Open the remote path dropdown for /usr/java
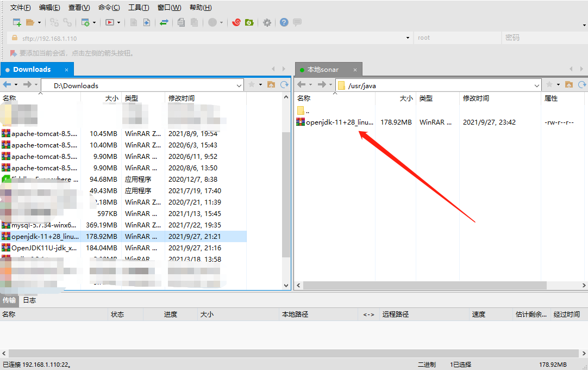588x370 pixels. (x=537, y=84)
